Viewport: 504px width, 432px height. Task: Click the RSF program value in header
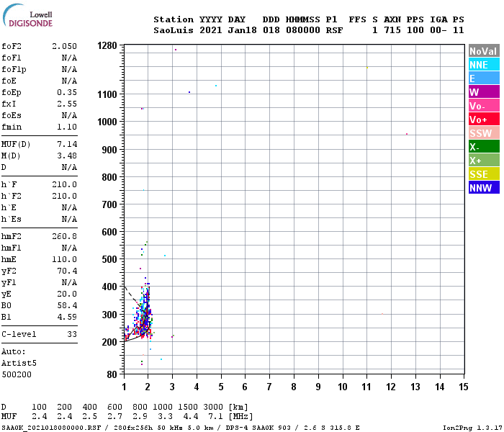(334, 30)
